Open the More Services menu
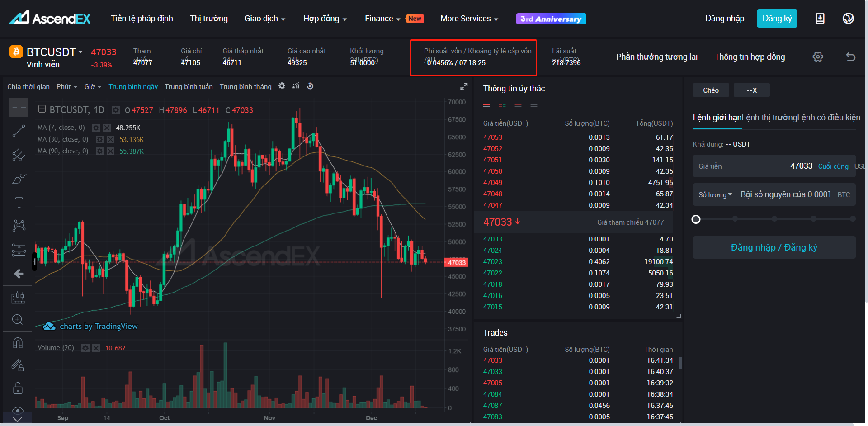868x426 pixels. pos(469,19)
